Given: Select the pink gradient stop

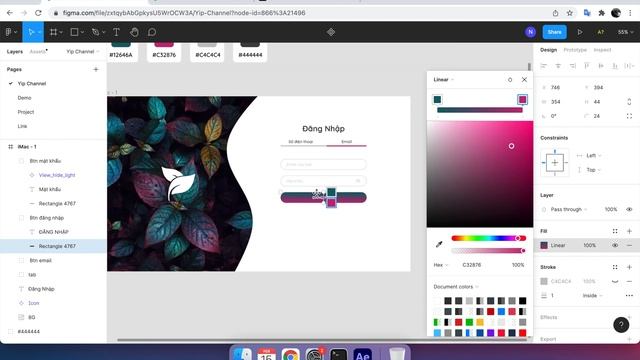Looking at the screenshot, I should [522, 99].
